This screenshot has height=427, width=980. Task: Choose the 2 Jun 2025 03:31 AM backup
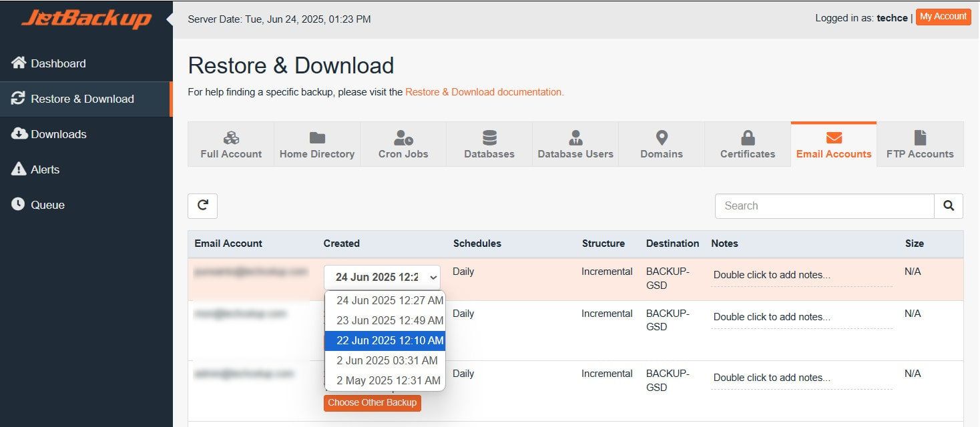(387, 360)
